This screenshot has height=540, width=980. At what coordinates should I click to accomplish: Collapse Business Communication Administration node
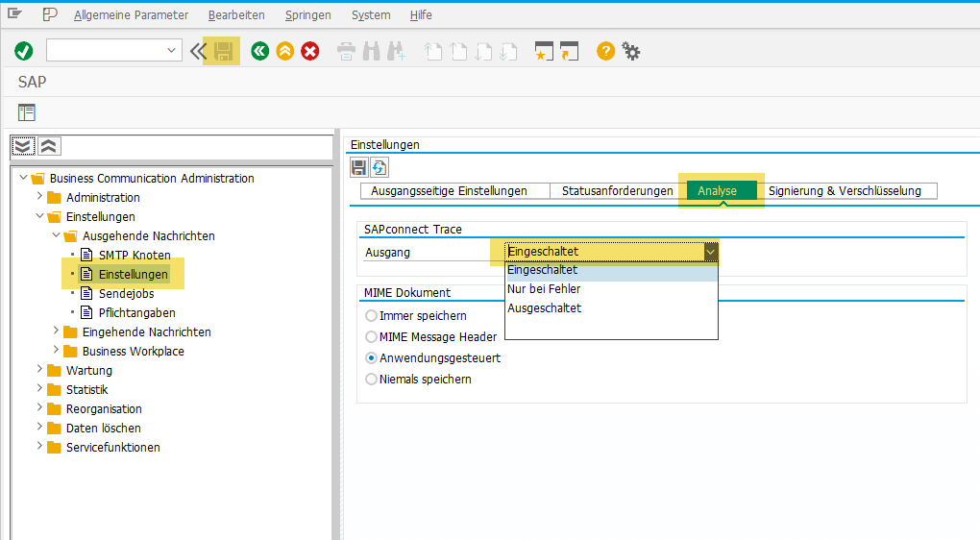point(24,178)
